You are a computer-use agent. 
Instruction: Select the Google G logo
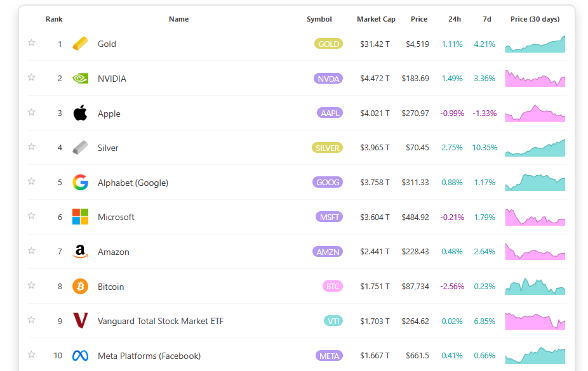(79, 182)
